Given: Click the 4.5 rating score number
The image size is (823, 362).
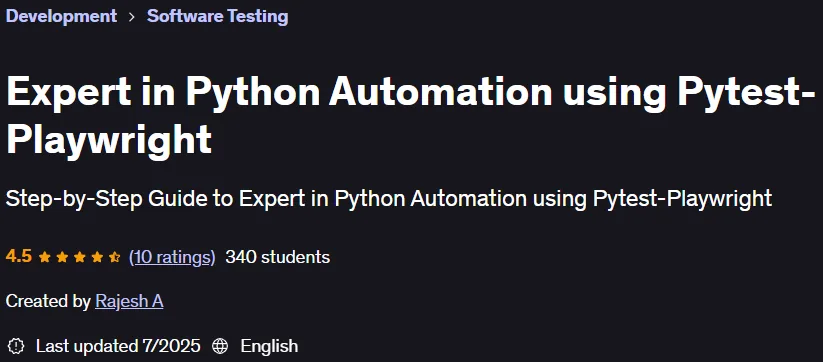Looking at the screenshot, I should [19, 257].
